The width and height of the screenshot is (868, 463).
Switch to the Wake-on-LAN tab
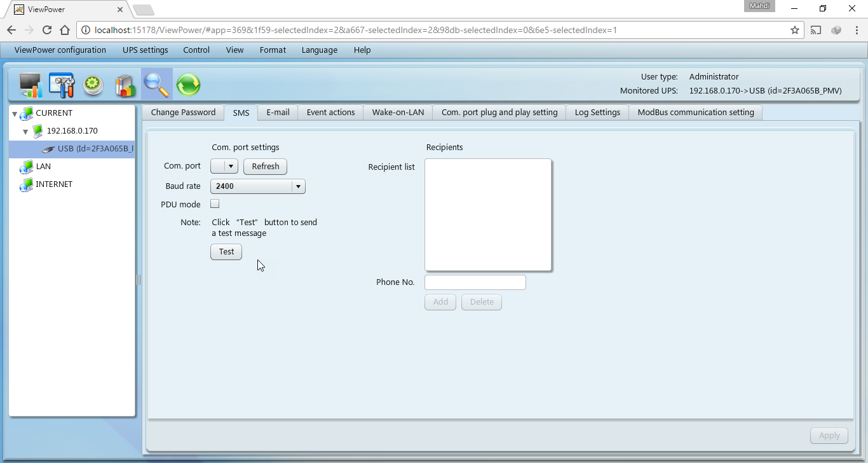point(398,113)
